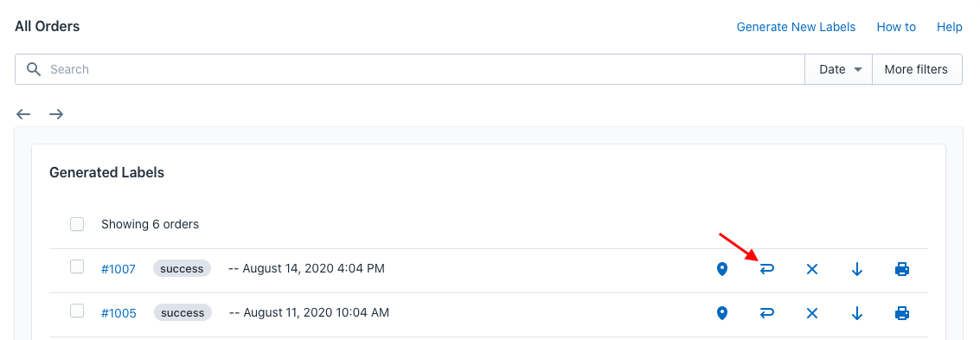
Task: Click Generate New Labels link
Action: pos(796,27)
